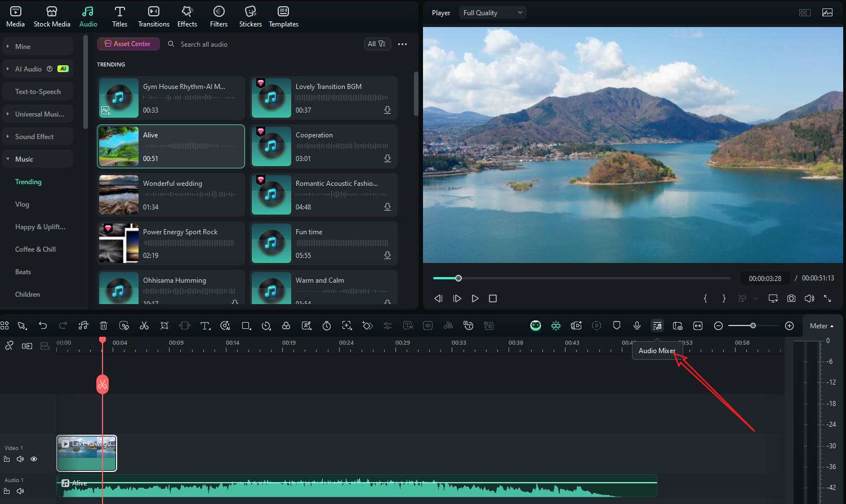
Task: Click the stop button in player
Action: click(493, 298)
